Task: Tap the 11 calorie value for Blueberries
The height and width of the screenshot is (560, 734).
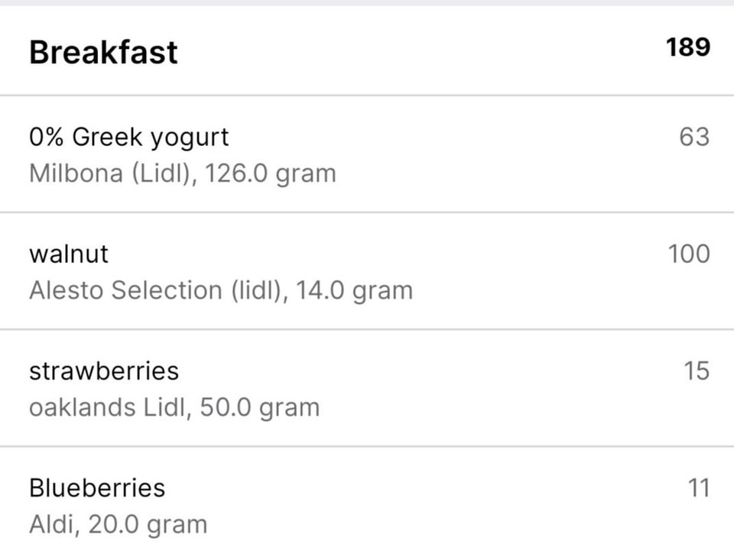Action: click(x=698, y=487)
